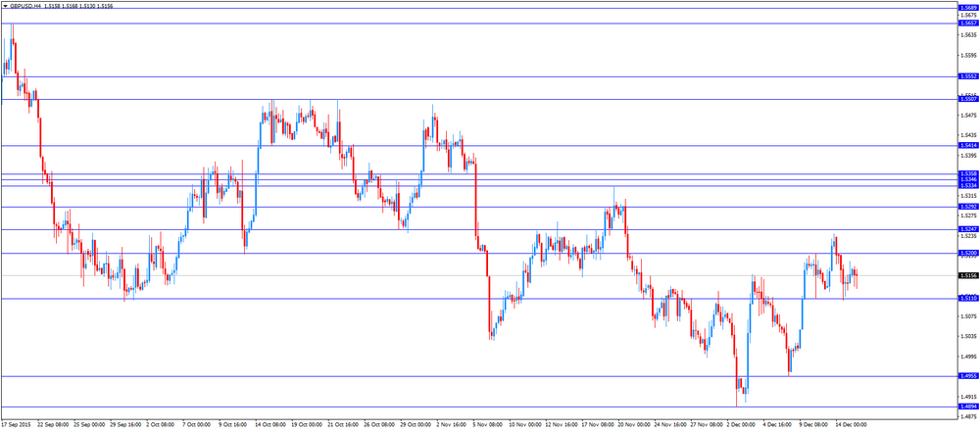Click the 17 Sep 2015 date label
This screenshot has width=980, height=431.
(15, 424)
